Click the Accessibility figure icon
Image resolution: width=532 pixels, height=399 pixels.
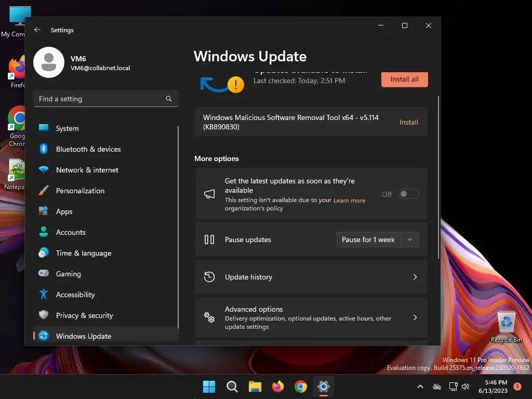[44, 294]
